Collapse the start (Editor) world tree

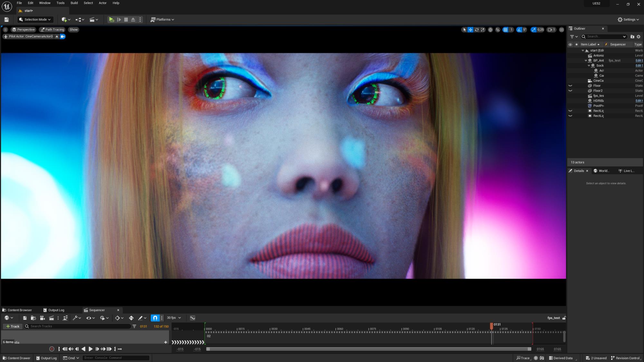[582, 51]
